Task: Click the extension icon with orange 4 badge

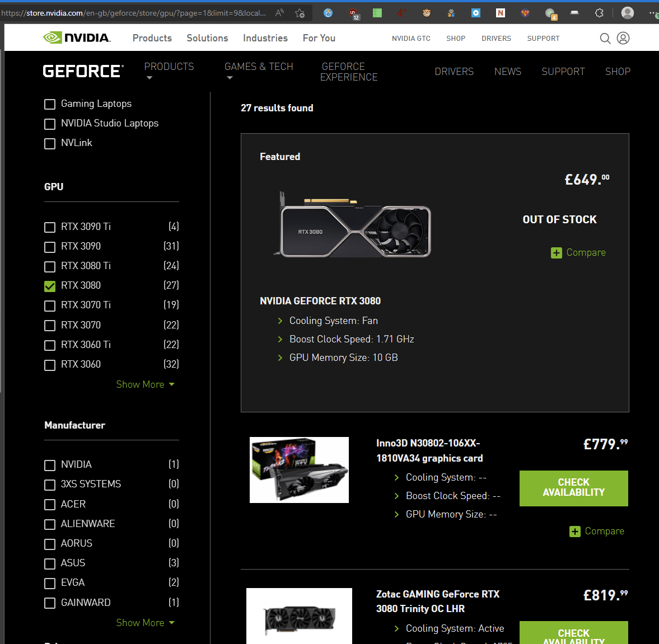Action: (x=550, y=14)
